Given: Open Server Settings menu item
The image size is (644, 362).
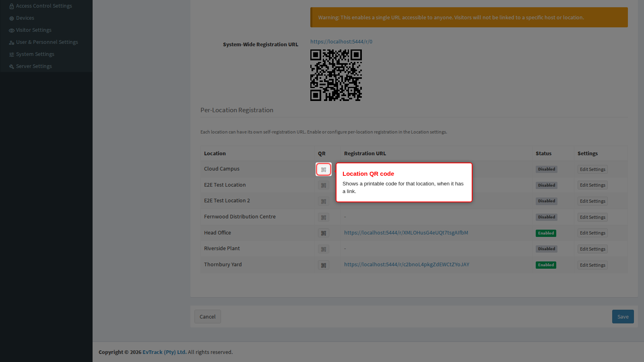Looking at the screenshot, I should click(34, 66).
